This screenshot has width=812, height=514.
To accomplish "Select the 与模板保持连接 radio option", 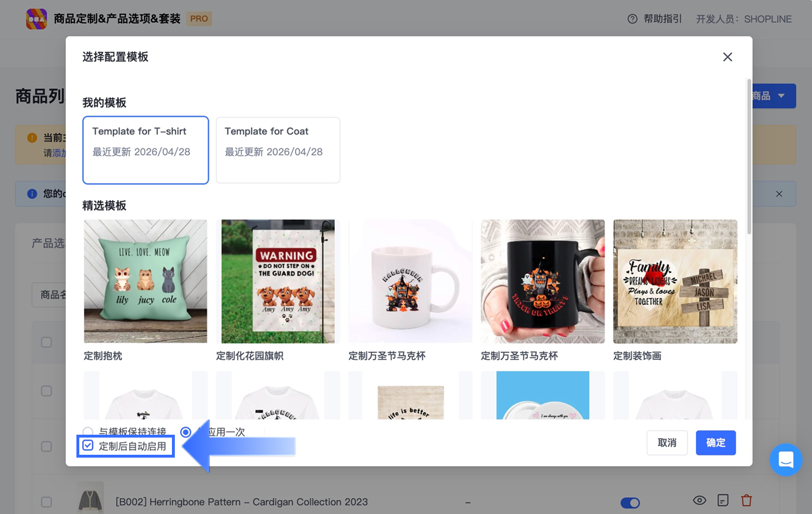I will (88, 432).
